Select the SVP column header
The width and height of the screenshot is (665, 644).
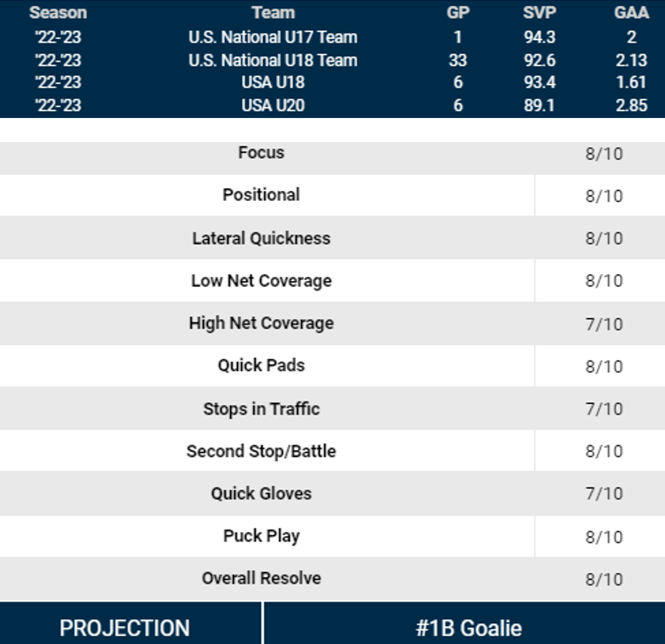click(539, 13)
